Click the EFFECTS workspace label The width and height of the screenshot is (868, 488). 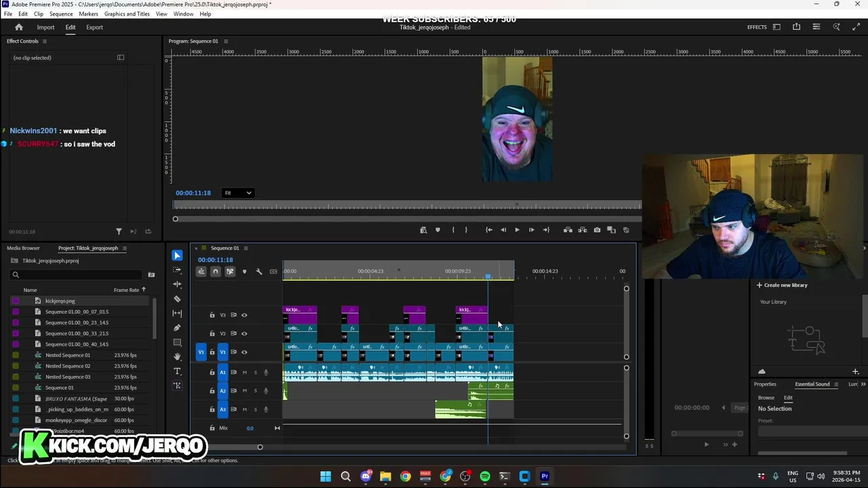pyautogui.click(x=757, y=27)
